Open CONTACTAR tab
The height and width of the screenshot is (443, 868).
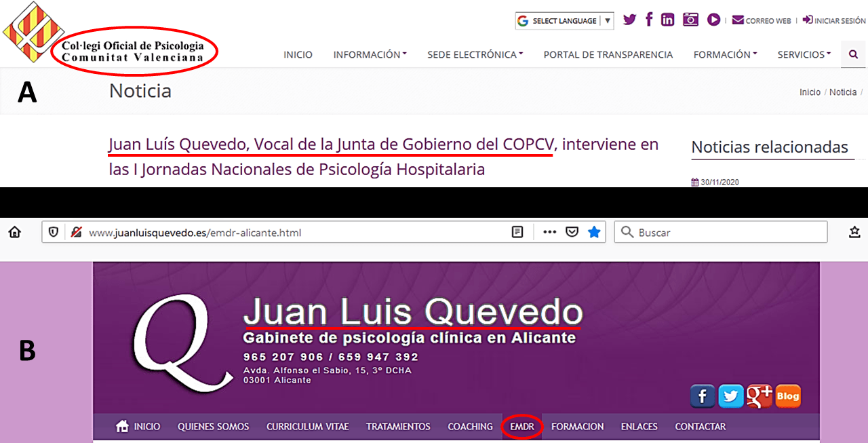click(x=701, y=427)
